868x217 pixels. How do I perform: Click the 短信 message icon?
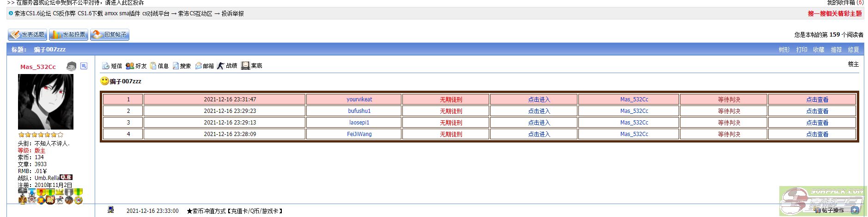click(105, 66)
